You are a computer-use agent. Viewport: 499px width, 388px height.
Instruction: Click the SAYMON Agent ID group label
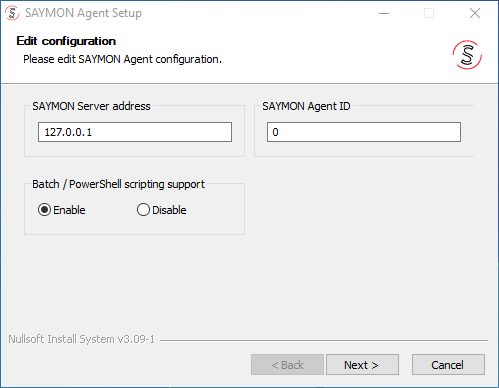pyautogui.click(x=306, y=106)
